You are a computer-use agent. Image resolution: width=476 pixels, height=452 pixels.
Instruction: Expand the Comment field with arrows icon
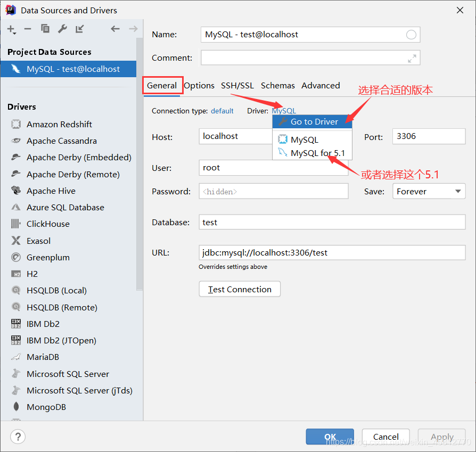click(412, 58)
